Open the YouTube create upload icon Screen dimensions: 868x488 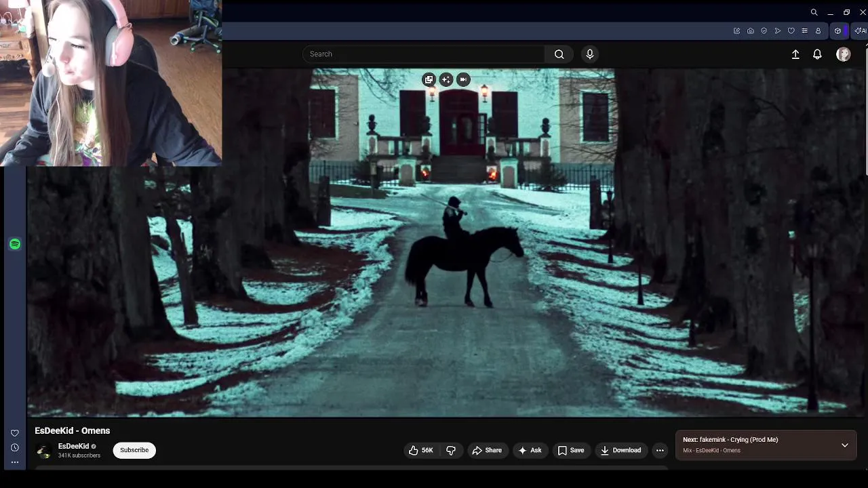pyautogui.click(x=795, y=54)
